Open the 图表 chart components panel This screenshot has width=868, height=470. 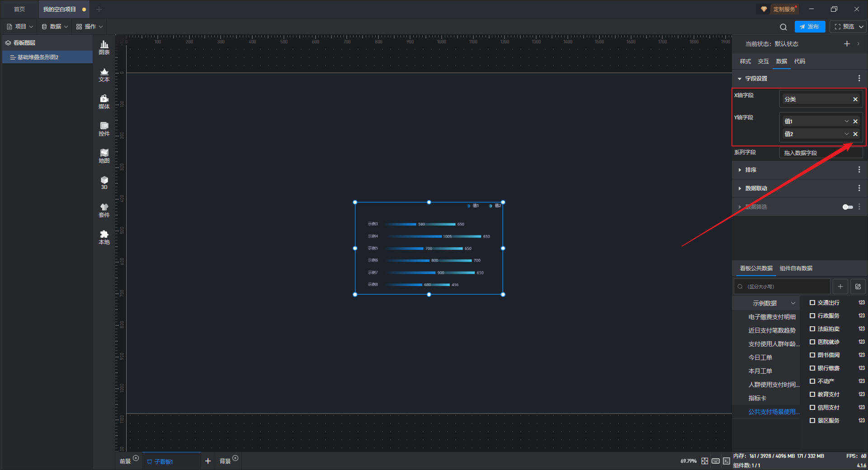click(x=104, y=47)
